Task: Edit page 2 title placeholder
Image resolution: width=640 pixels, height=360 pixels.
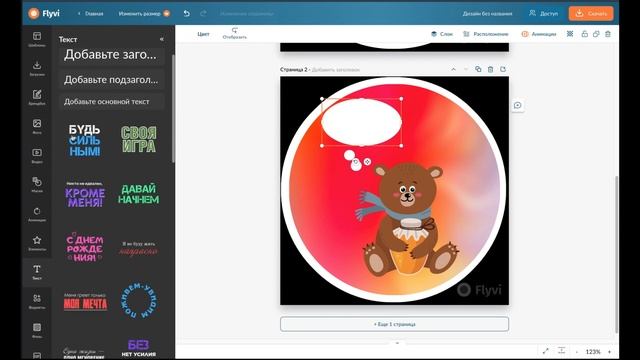Action: 336,70
